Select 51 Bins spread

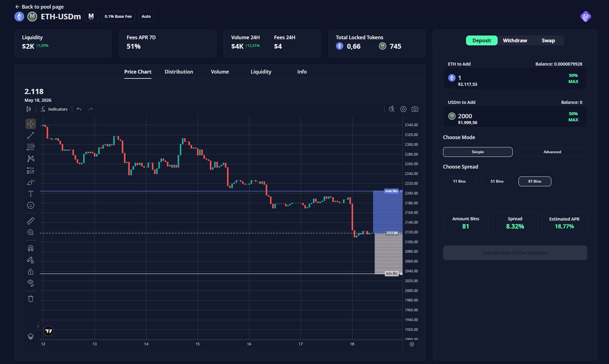tap(497, 181)
